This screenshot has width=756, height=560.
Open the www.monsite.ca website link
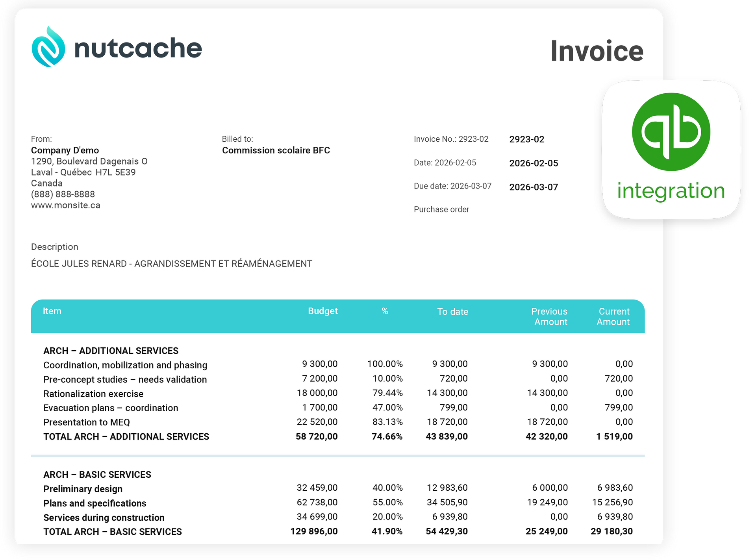coord(66,205)
